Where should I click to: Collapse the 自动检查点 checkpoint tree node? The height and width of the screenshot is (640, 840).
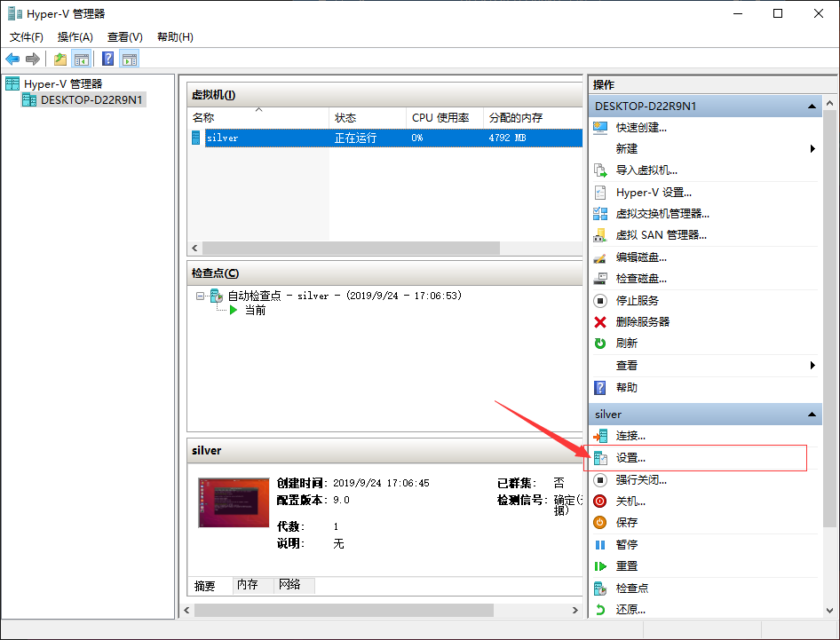tap(200, 296)
